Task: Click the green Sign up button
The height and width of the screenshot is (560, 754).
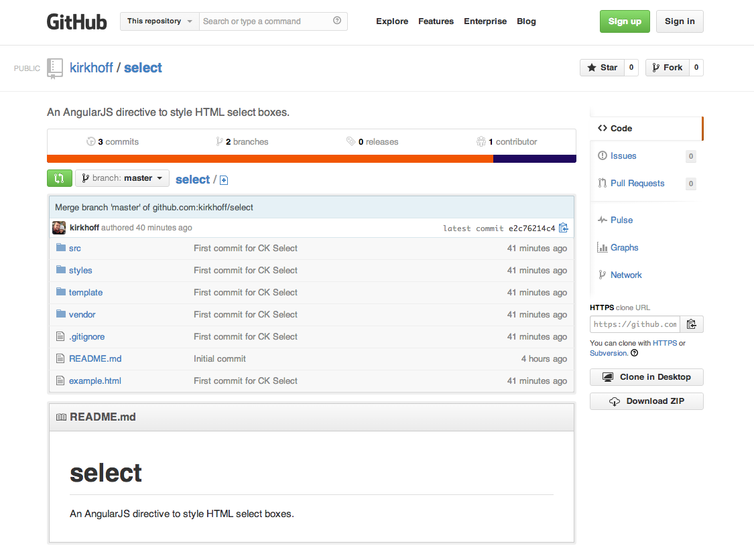Action: [x=625, y=21]
